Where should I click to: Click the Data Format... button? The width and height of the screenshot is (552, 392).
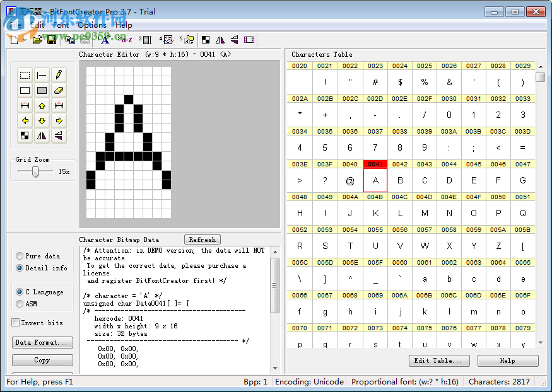pyautogui.click(x=42, y=343)
